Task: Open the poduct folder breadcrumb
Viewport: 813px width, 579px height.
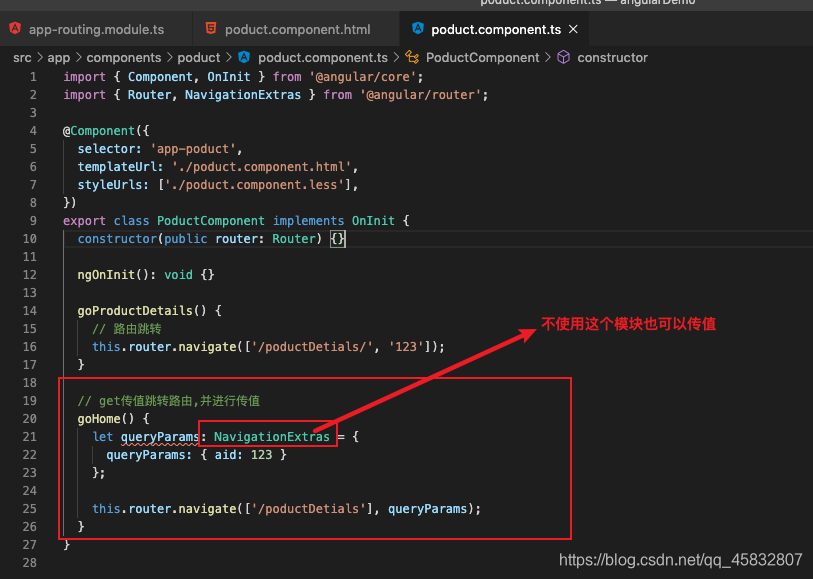Action: [199, 58]
